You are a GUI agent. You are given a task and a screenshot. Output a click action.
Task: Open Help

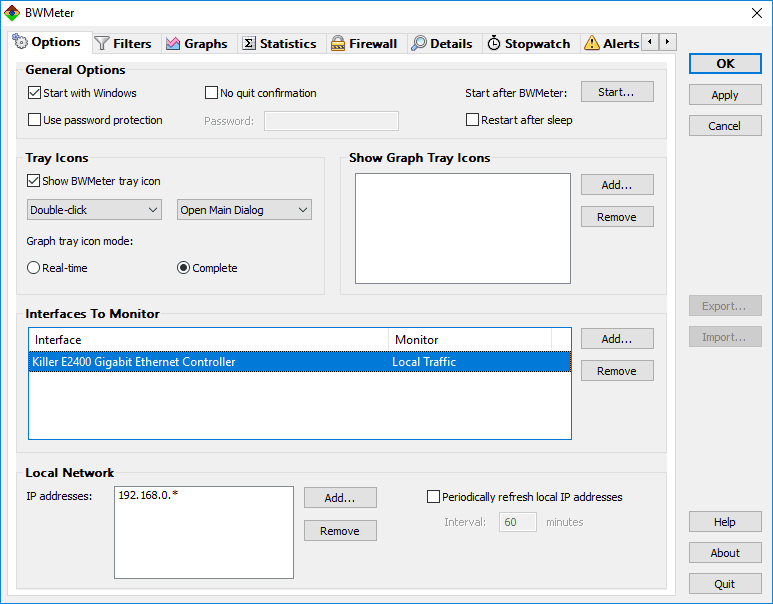(x=725, y=522)
